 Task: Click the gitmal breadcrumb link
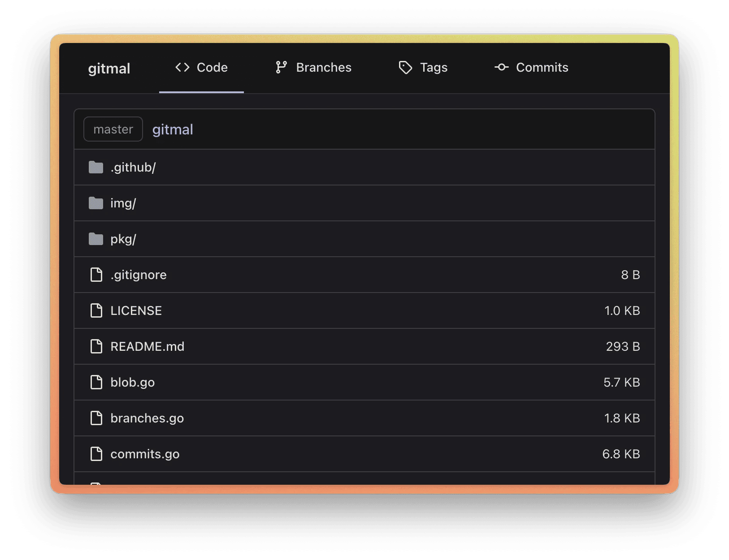[x=173, y=129]
